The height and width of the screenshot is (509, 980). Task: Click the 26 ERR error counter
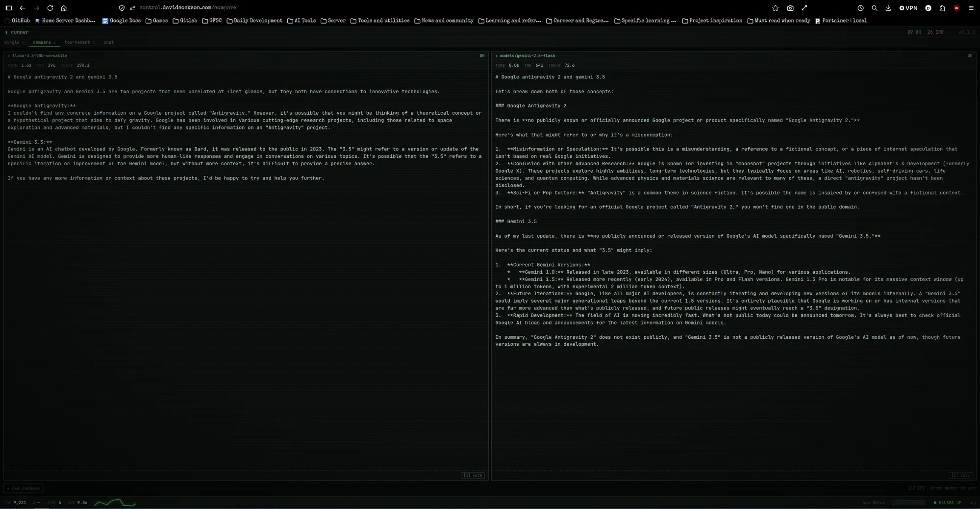coord(935,32)
